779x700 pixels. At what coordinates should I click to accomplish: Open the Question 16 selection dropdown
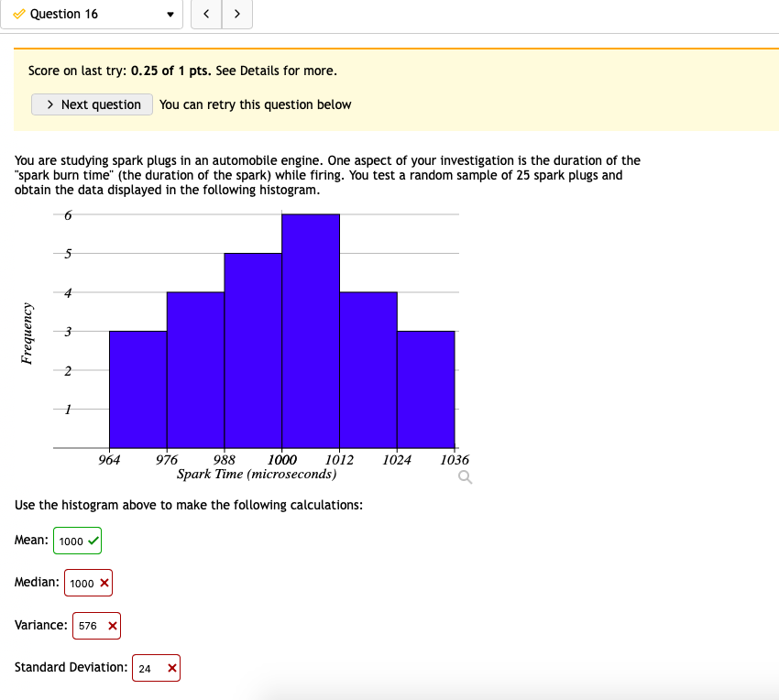[x=92, y=14]
